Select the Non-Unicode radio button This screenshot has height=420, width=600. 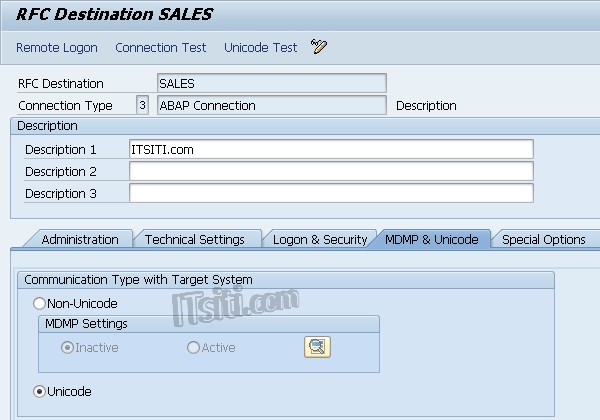point(40,303)
